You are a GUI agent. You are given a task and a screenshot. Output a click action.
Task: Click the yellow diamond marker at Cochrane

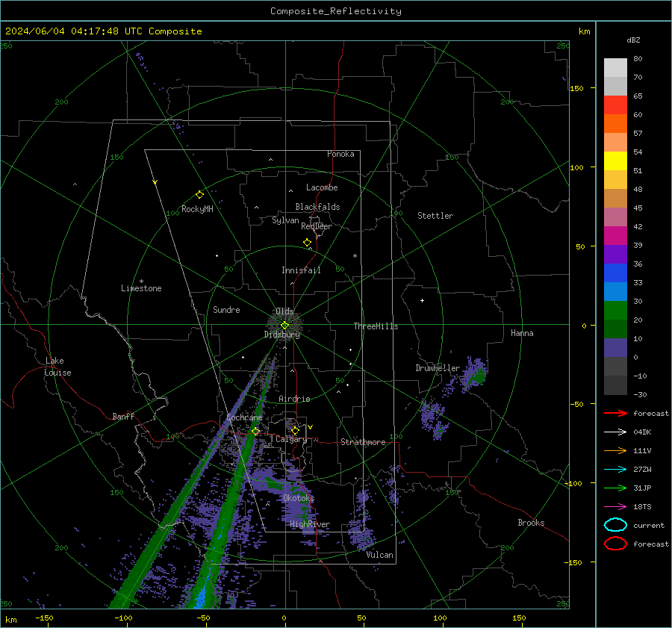pyautogui.click(x=255, y=431)
